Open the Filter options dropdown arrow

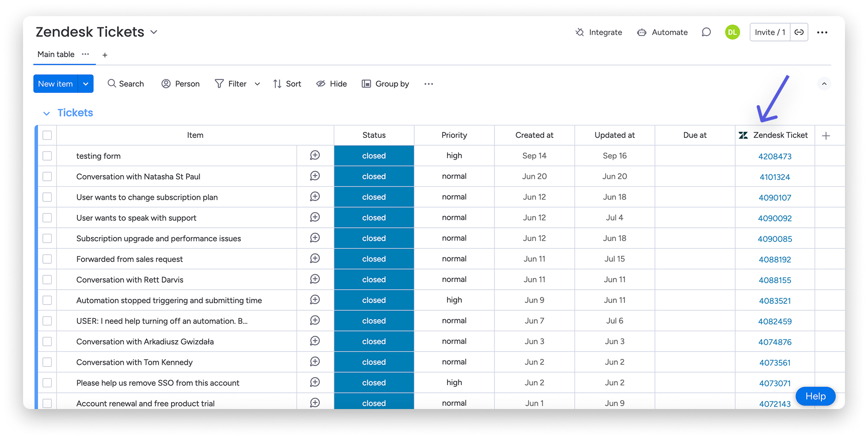[257, 84]
